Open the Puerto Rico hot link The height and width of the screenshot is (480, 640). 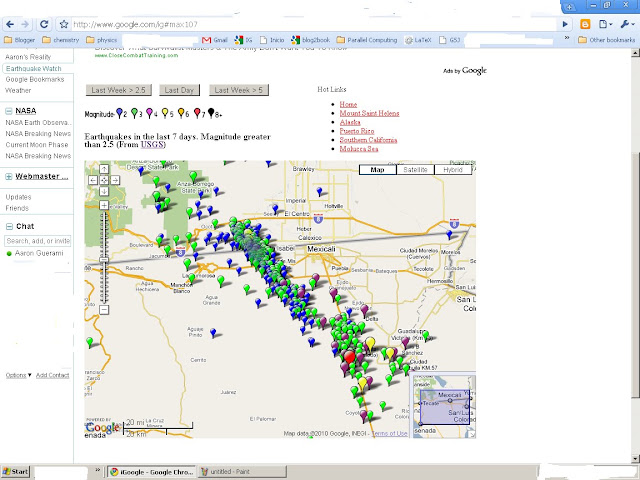(357, 131)
